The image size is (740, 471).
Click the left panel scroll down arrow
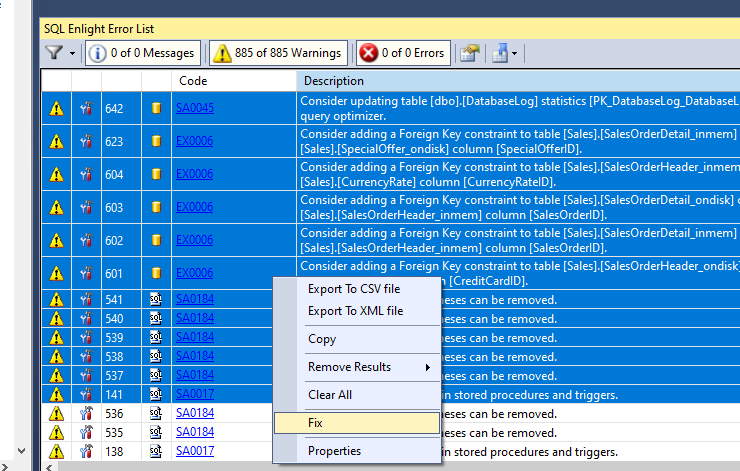[22, 451]
